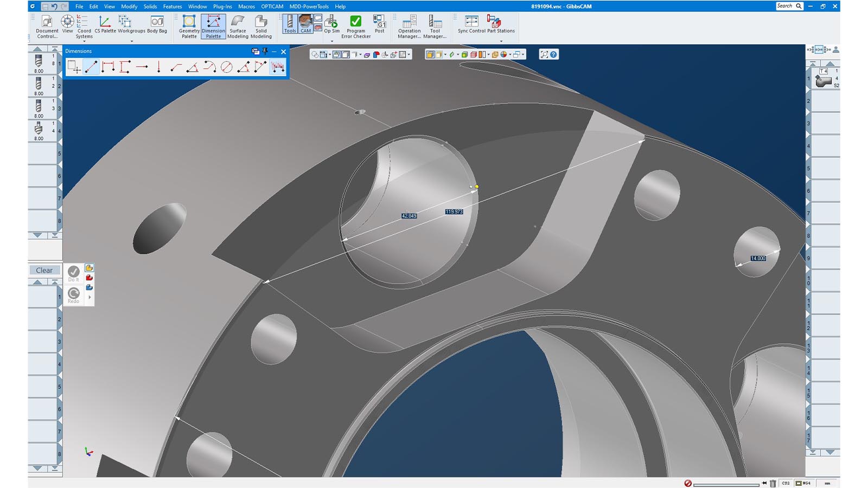
Task: Open the Coord Systems dropdown arrow
Action: 84,41
